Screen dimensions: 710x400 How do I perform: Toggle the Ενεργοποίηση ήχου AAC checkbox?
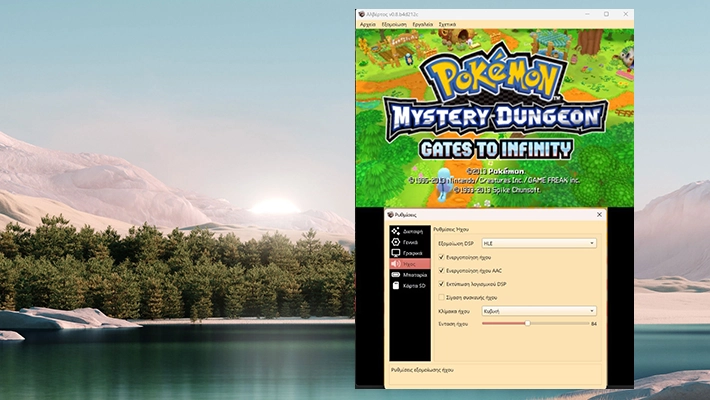click(x=441, y=270)
